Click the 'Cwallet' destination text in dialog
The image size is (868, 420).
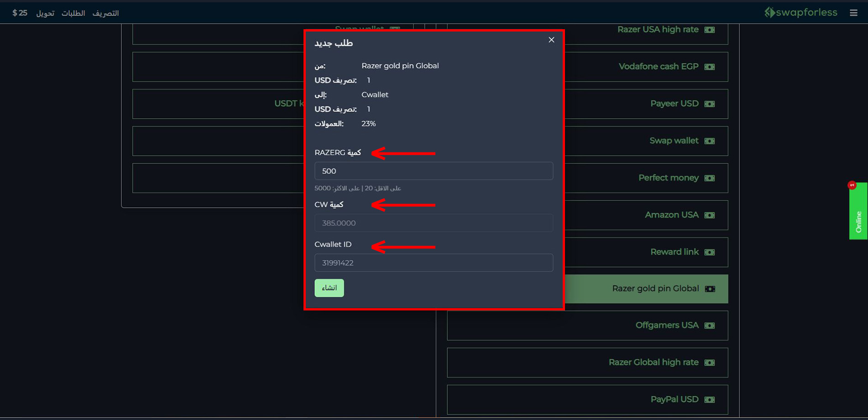point(375,94)
